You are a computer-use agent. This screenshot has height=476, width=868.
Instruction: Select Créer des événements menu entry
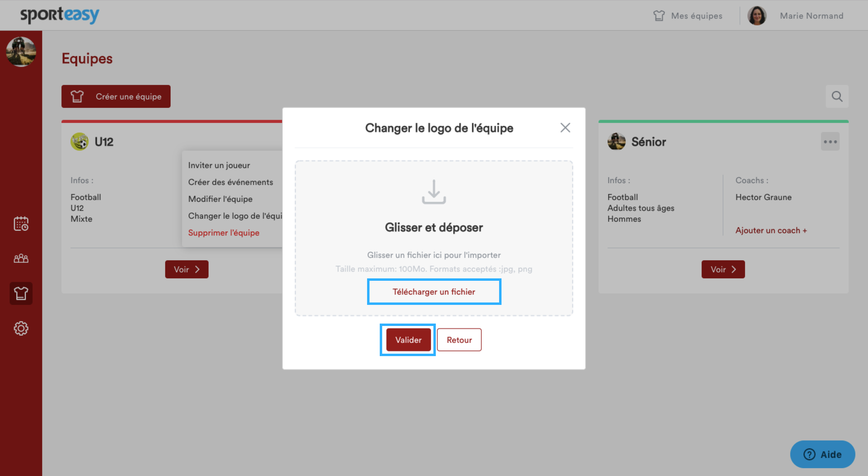231,182
